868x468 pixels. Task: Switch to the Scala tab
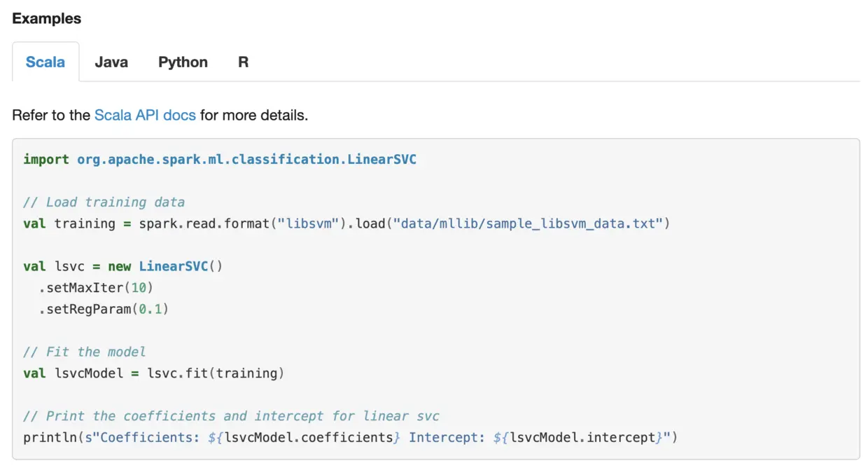(45, 62)
